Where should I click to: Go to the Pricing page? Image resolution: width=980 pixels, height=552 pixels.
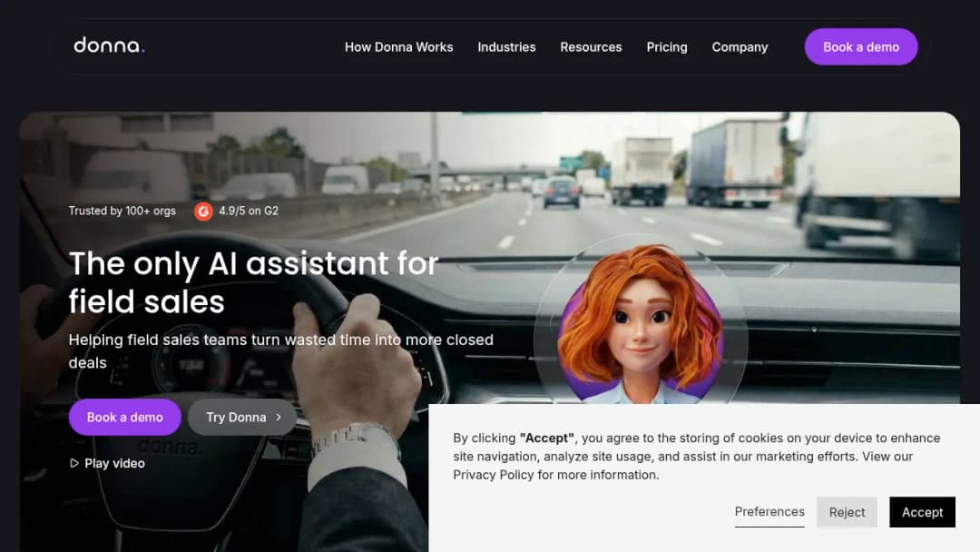[667, 47]
